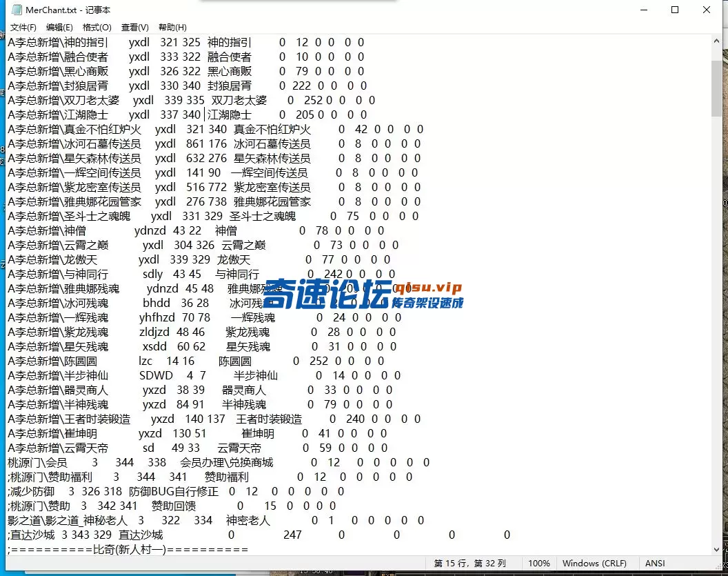Click the text 'A李总新增\黑心商贩'
The width and height of the screenshot is (728, 576).
[x=58, y=71]
